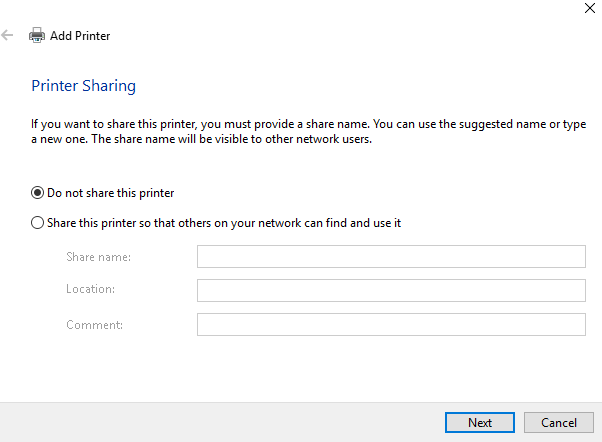602x442 pixels.
Task: Click the Location label
Action: pyautogui.click(x=91, y=290)
